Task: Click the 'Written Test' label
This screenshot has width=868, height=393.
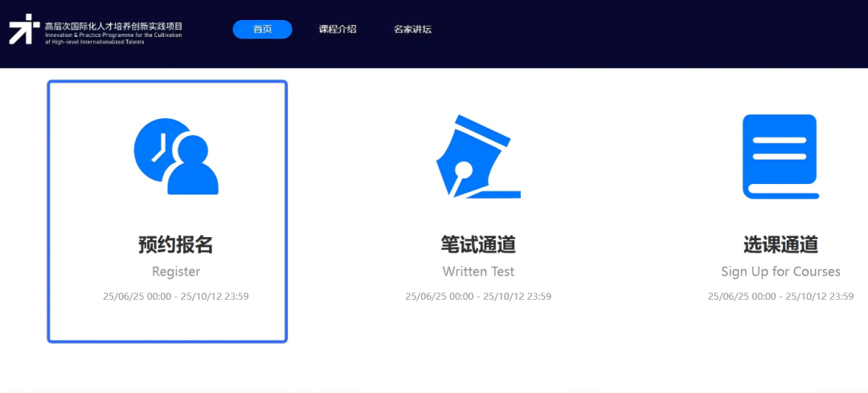Action: click(478, 272)
